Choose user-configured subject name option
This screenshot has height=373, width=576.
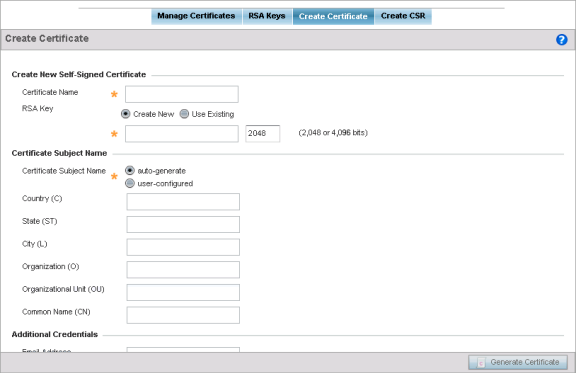[130, 183]
